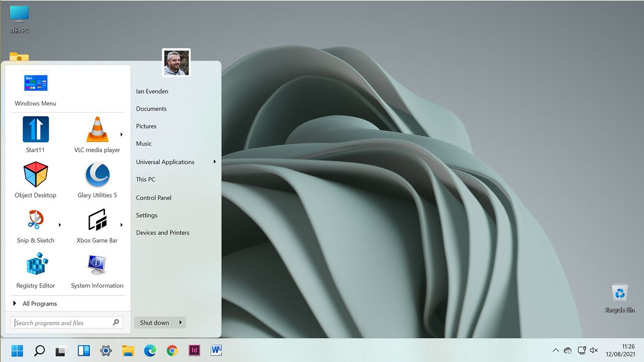The width and height of the screenshot is (644, 362).
Task: Click the Windows Start button on taskbar
Action: [x=17, y=350]
